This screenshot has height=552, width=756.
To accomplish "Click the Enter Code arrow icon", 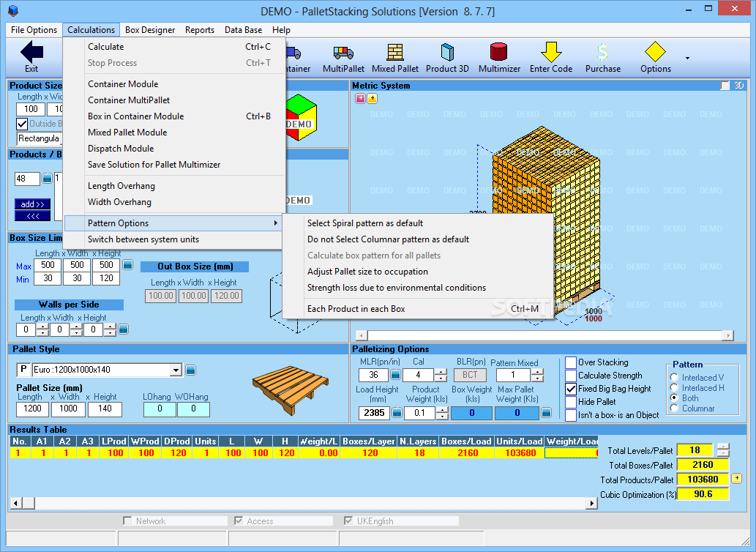I will tap(551, 51).
